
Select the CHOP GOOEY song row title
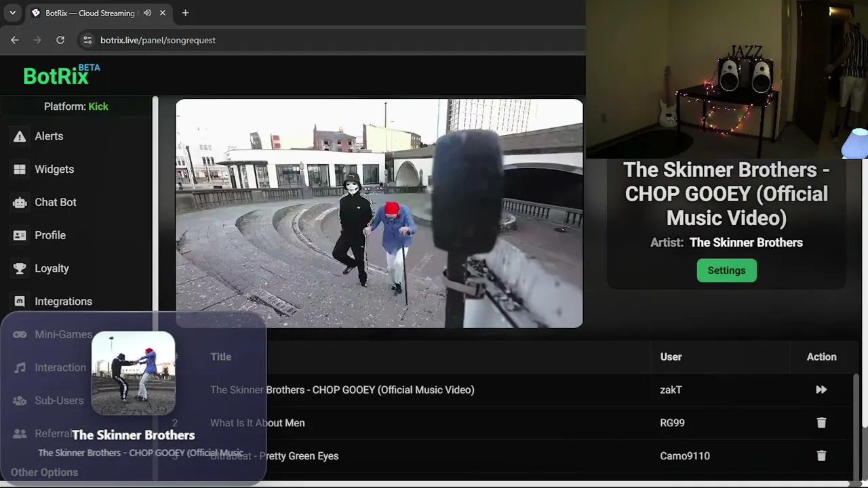pos(342,390)
